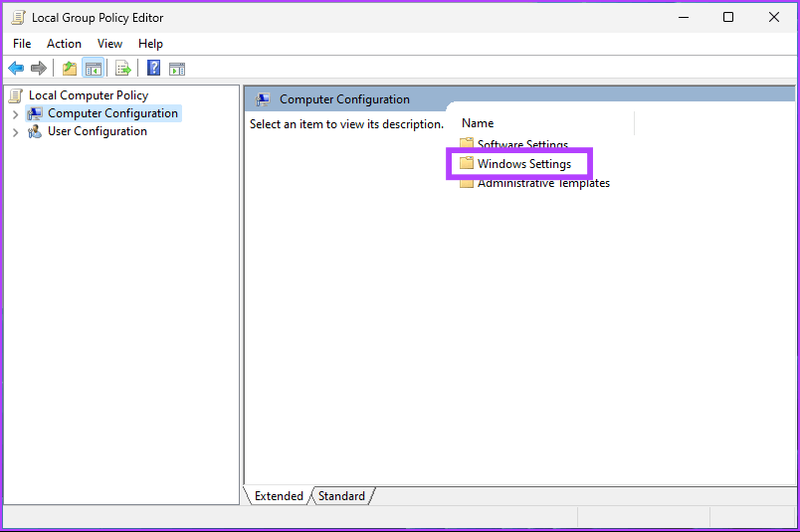Click the Forward arrow toolbar icon
The image size is (800, 532).
pos(39,68)
